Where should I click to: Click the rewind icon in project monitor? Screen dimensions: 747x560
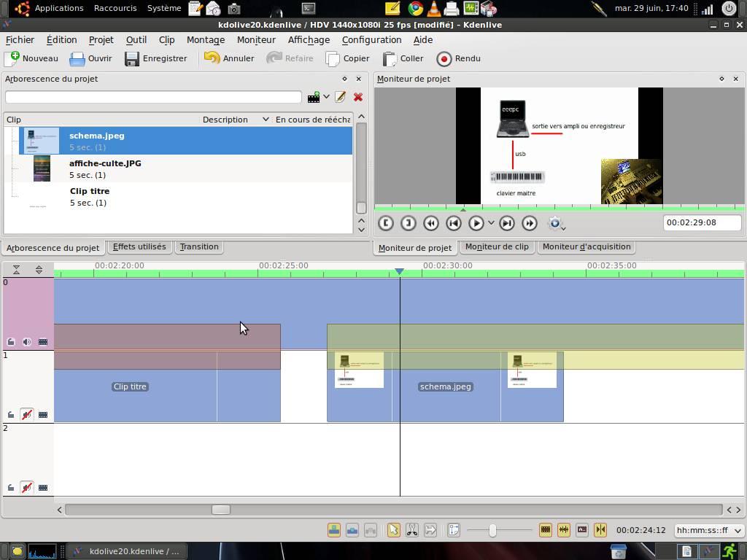[430, 223]
